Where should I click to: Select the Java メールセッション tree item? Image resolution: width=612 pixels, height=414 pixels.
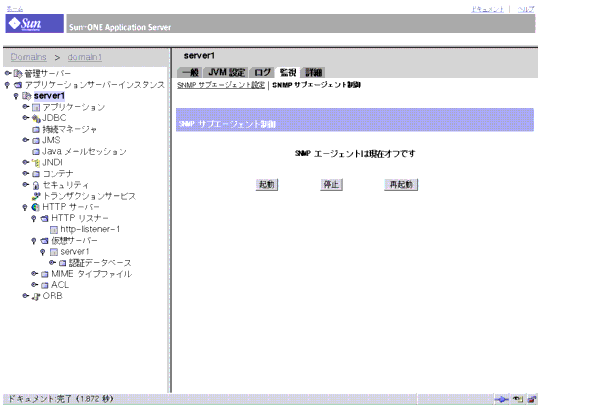click(x=84, y=152)
